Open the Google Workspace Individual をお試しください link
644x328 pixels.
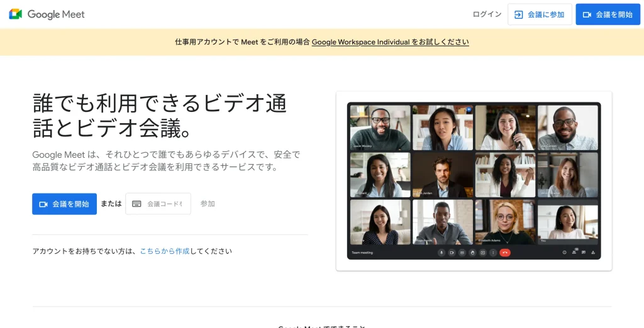(x=390, y=42)
